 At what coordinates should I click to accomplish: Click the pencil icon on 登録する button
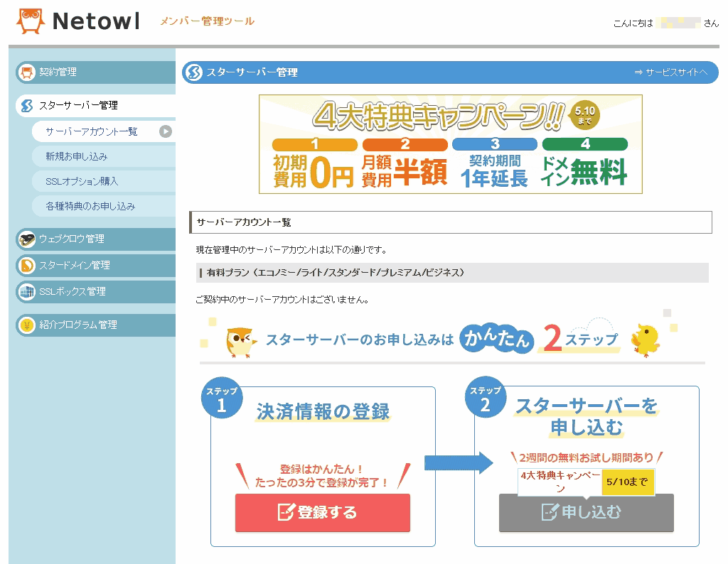[x=286, y=512]
